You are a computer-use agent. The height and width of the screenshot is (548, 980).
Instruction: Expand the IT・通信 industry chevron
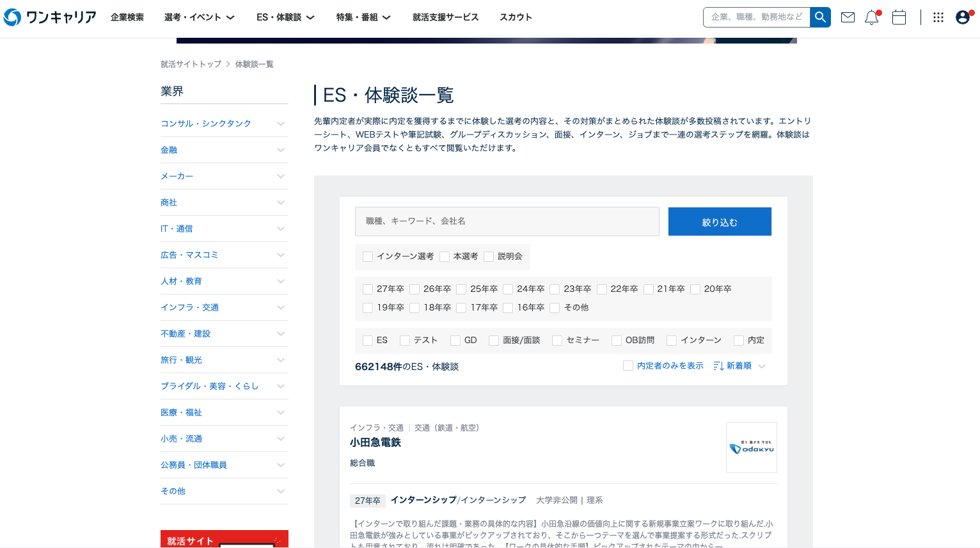(281, 229)
